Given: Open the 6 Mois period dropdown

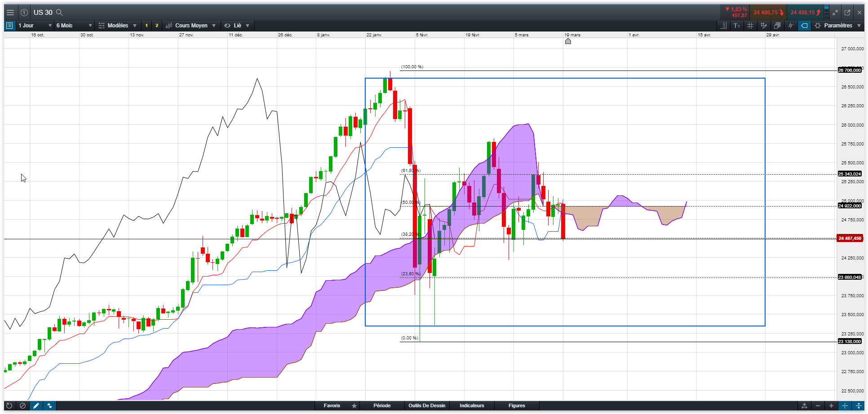Looking at the screenshot, I should [74, 26].
